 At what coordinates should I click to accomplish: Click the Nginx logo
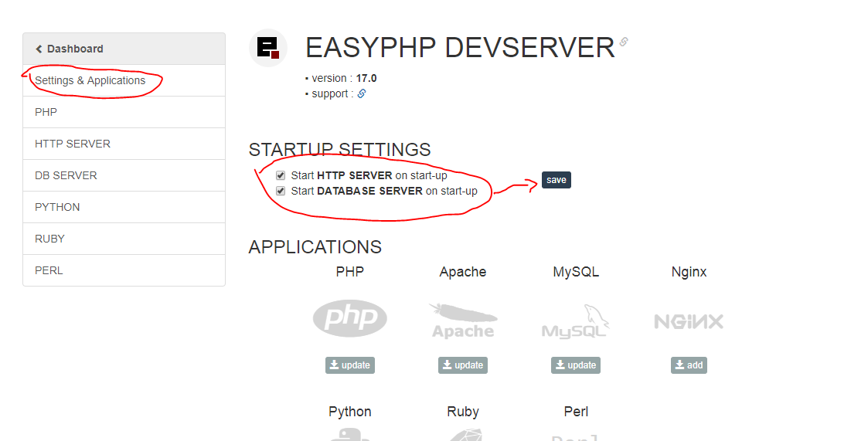[x=689, y=321]
